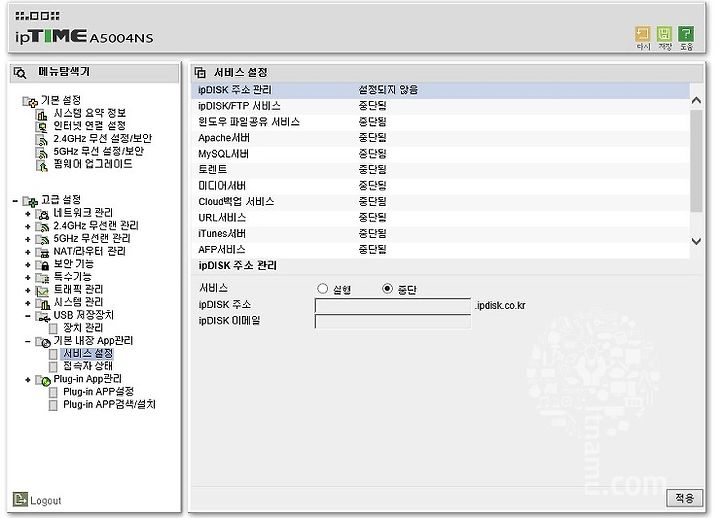Expand the 네트워크 관리 node

28,214
